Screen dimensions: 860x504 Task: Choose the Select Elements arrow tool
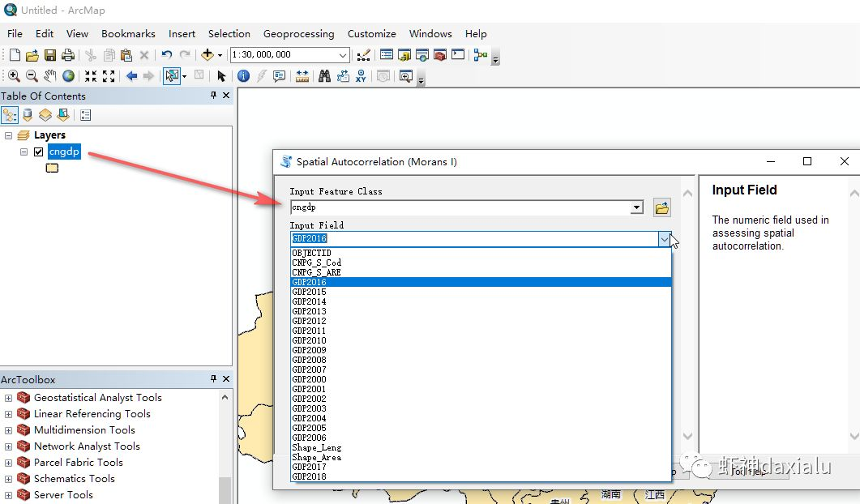point(221,76)
